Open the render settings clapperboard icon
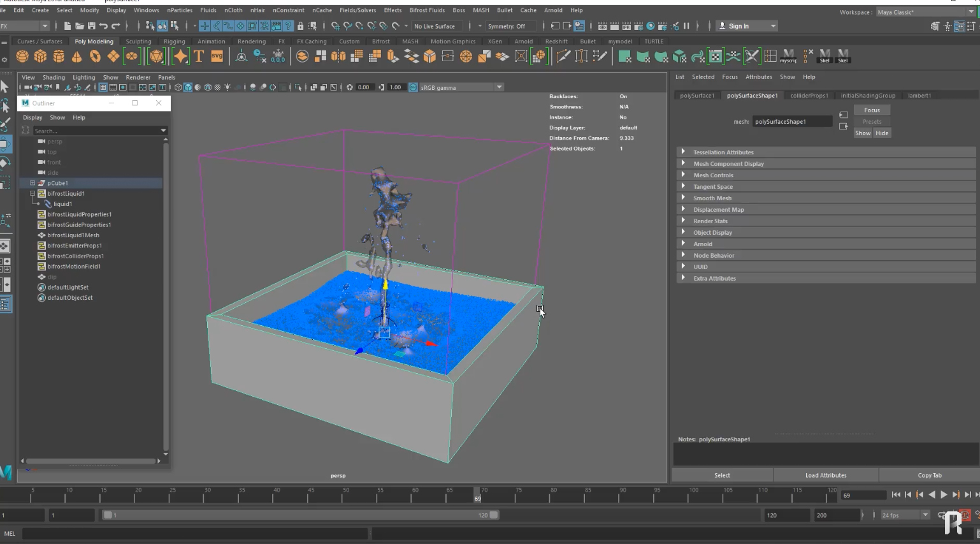Screen dimensions: 980x544 tap(638, 26)
